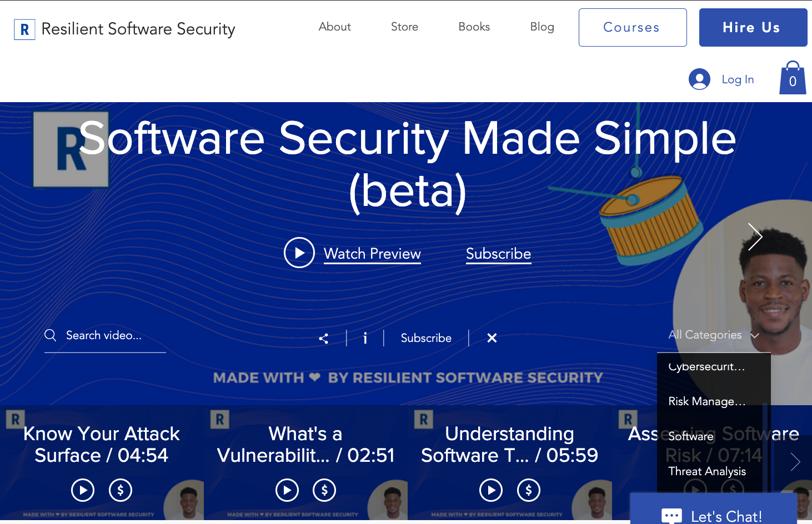Screen dimensions: 812x524
Task: Dismiss the toolbar with the X icon
Action: (491, 337)
